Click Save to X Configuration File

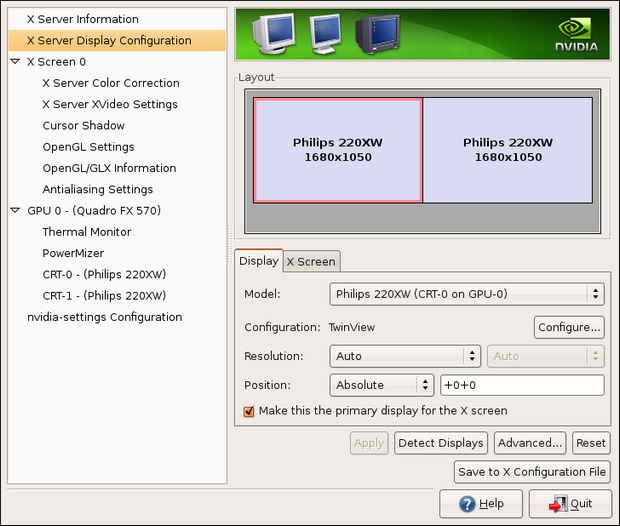(532, 472)
